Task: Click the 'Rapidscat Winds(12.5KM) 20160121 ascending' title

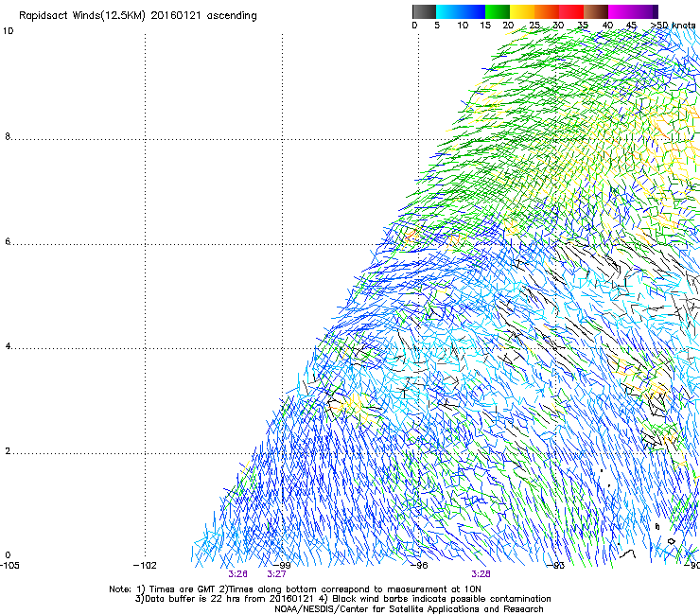Action: point(138,16)
